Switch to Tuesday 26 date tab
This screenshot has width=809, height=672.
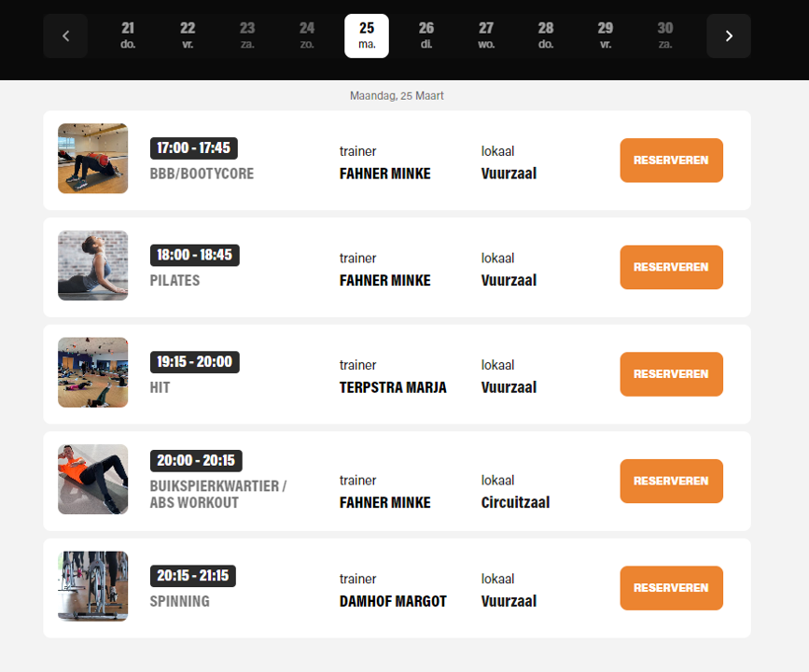pyautogui.click(x=426, y=35)
